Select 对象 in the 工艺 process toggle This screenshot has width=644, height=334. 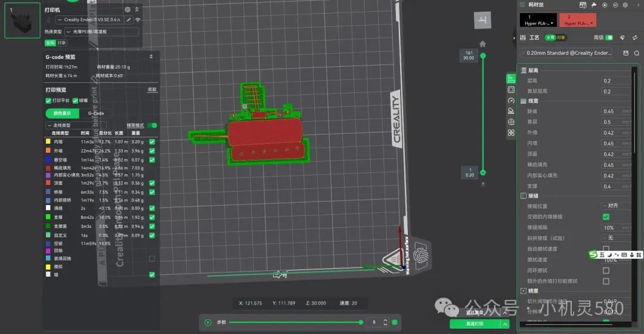(561, 38)
